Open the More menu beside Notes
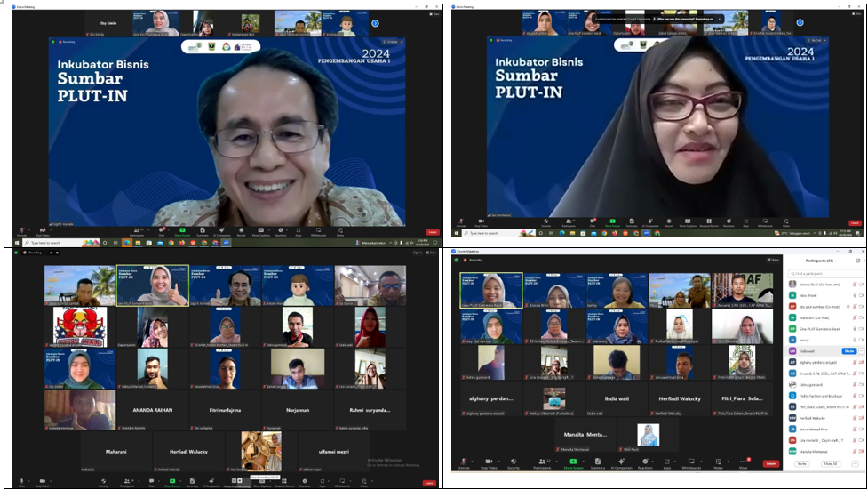 click(x=744, y=463)
